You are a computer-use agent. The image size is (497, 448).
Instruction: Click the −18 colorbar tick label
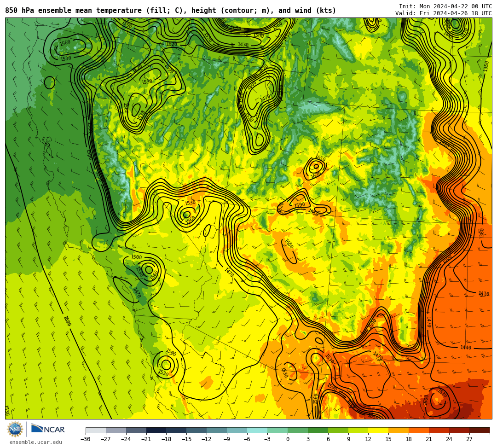(167, 439)
